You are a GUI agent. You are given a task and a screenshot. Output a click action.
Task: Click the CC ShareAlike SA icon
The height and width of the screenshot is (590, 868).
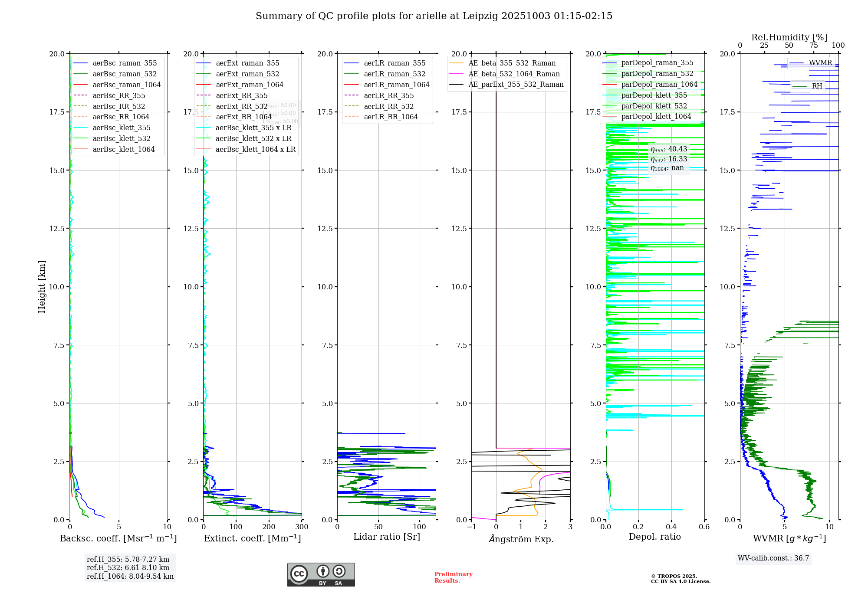pyautogui.click(x=339, y=571)
